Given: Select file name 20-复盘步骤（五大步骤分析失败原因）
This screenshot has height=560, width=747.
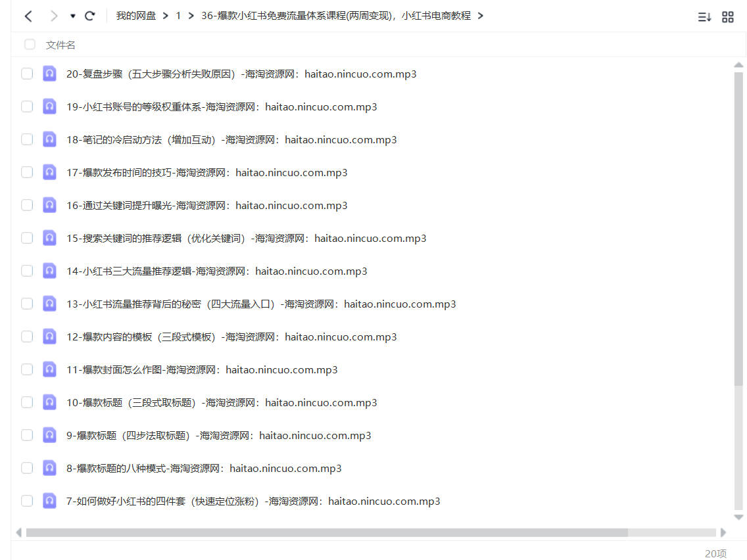Looking at the screenshot, I should 241,74.
